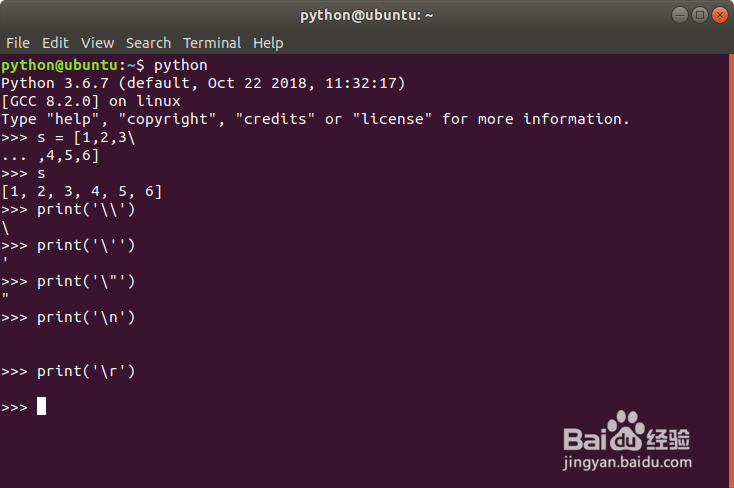This screenshot has width=734, height=488.
Task: Click the jingyan.baidu.com watermark text
Action: point(627,463)
